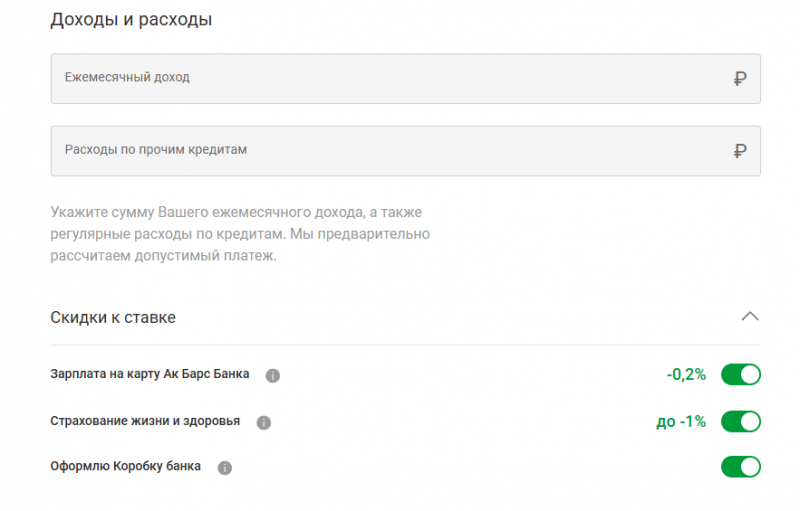This screenshot has height=511, width=800.
Task: Open info icon beside Оформлю Коробку банка
Action: pos(224,468)
